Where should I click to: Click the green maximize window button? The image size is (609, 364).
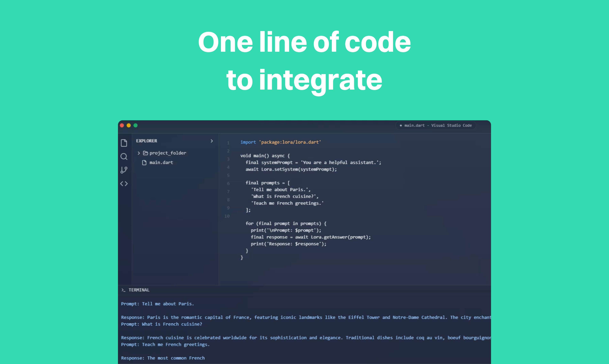[x=135, y=125]
